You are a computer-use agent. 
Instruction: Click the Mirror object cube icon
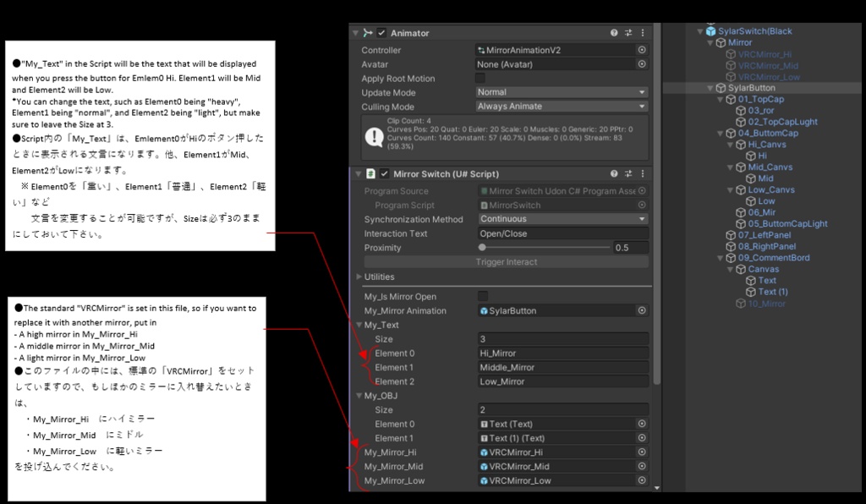point(721,42)
